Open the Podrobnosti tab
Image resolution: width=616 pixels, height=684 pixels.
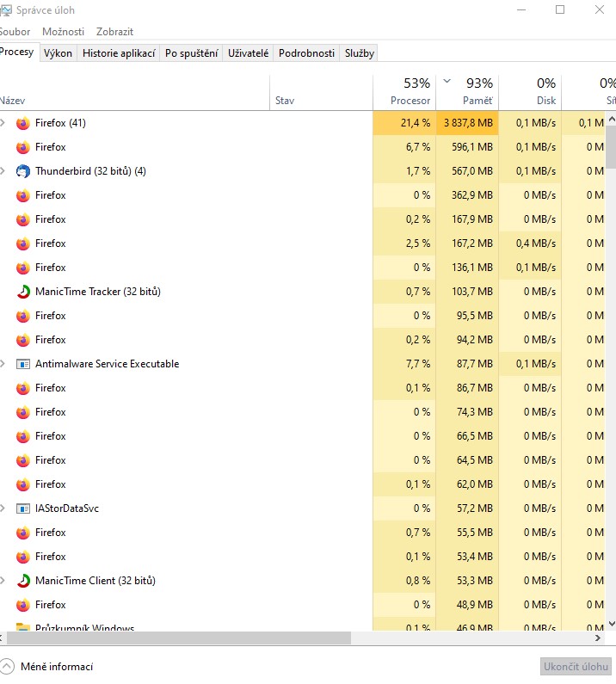click(306, 53)
